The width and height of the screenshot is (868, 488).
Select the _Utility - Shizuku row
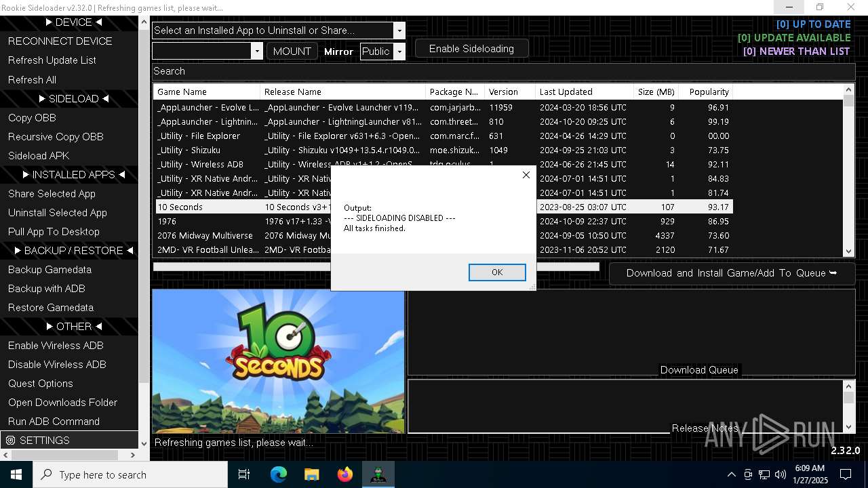[x=443, y=150]
